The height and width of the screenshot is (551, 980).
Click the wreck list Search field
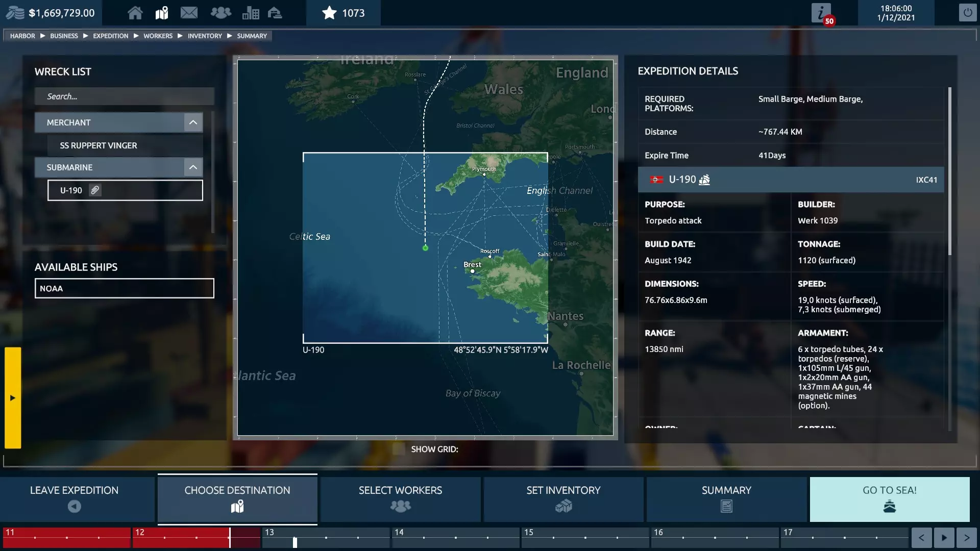[124, 96]
